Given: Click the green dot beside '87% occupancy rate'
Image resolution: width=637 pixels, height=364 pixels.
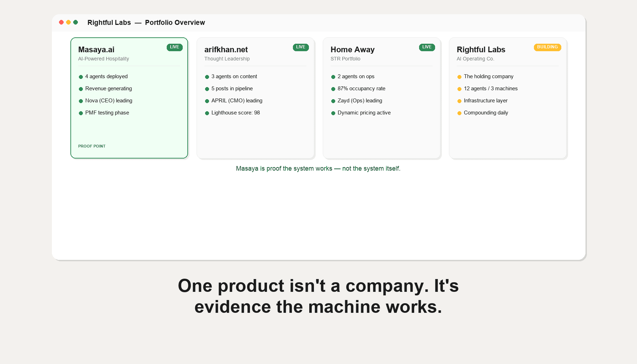Looking at the screenshot, I should (333, 89).
